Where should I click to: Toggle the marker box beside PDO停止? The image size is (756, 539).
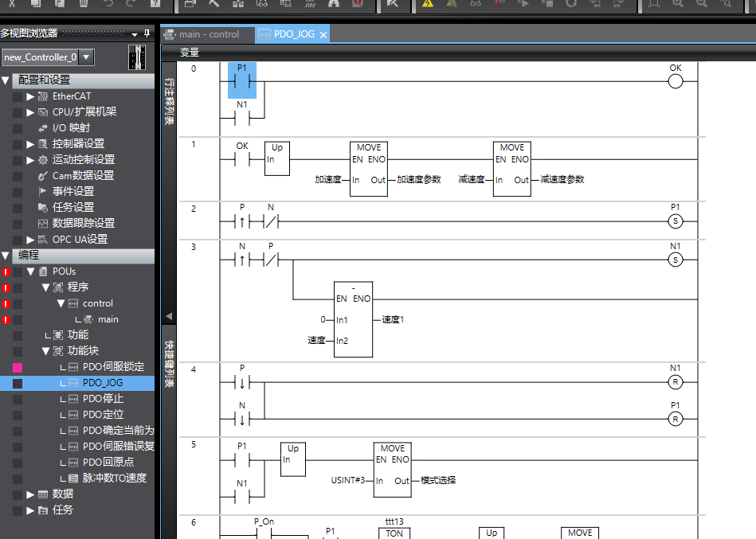pyautogui.click(x=18, y=399)
